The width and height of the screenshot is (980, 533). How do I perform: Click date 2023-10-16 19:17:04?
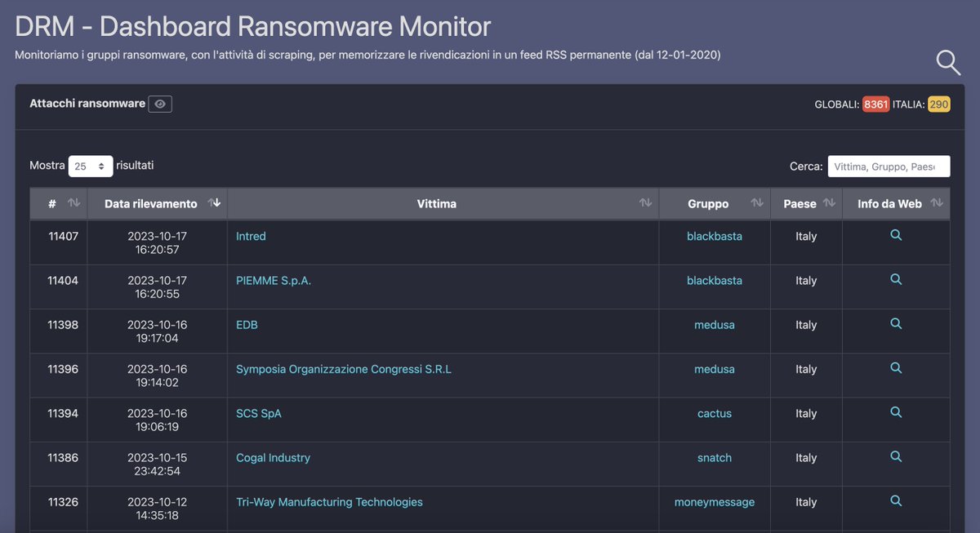coord(158,331)
